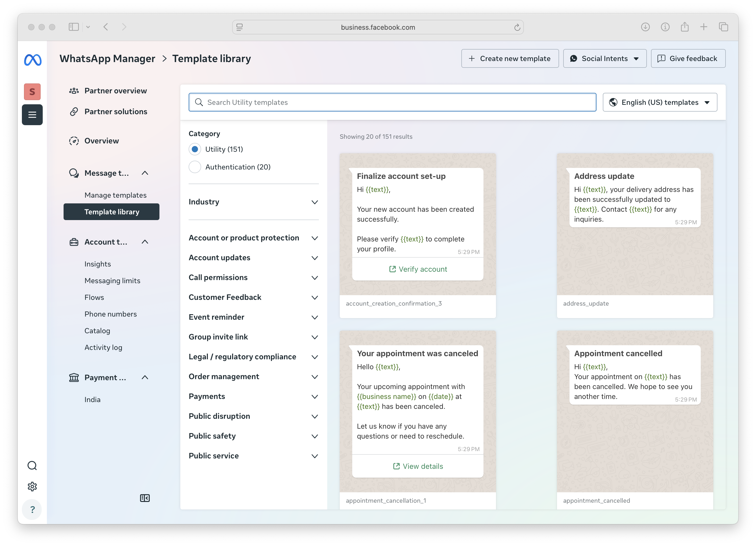Open Insights in sidebar
Screen dimensions: 756x546
(97, 264)
